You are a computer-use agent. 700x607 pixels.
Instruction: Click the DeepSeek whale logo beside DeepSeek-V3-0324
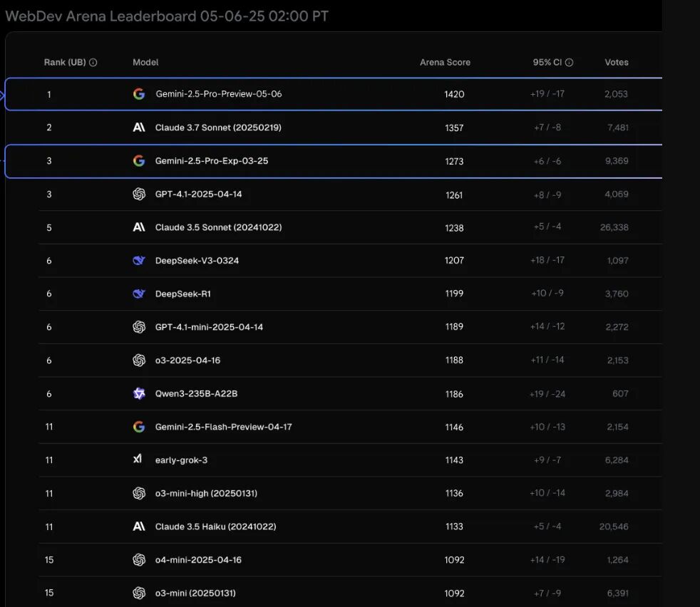(x=139, y=260)
